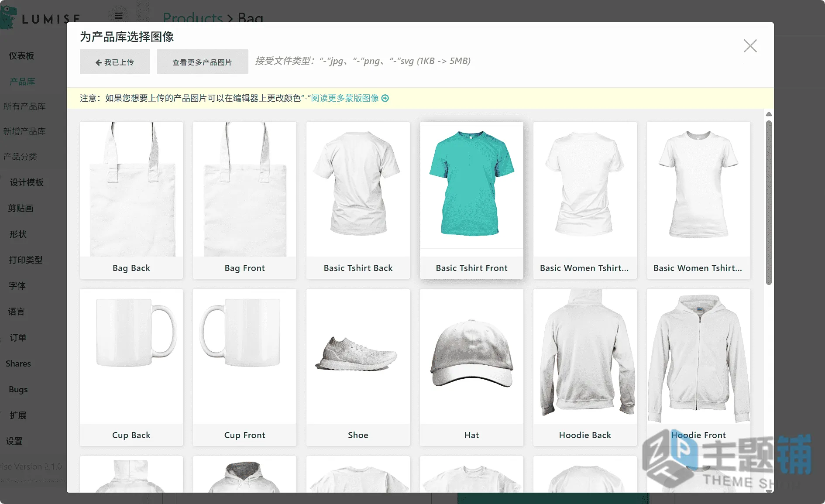Screen dimensions: 825x504
Task: Open 扩展 in the sidebar
Action: tap(18, 415)
